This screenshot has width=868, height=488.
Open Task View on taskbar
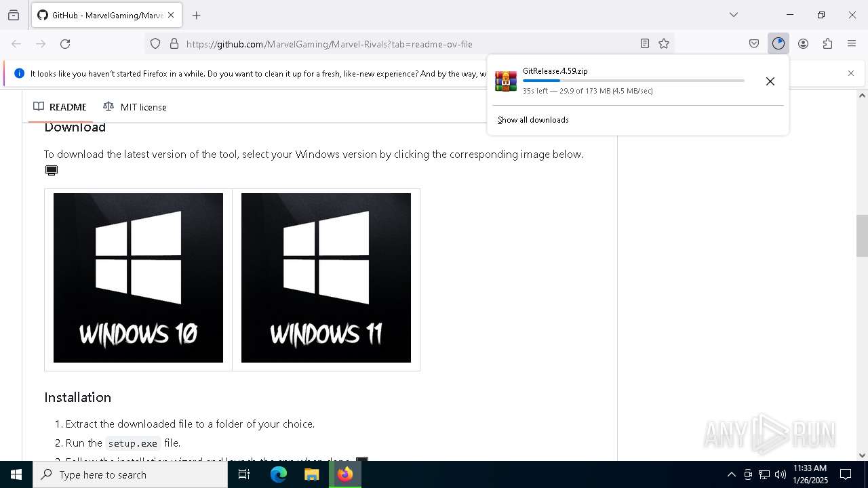tap(244, 474)
